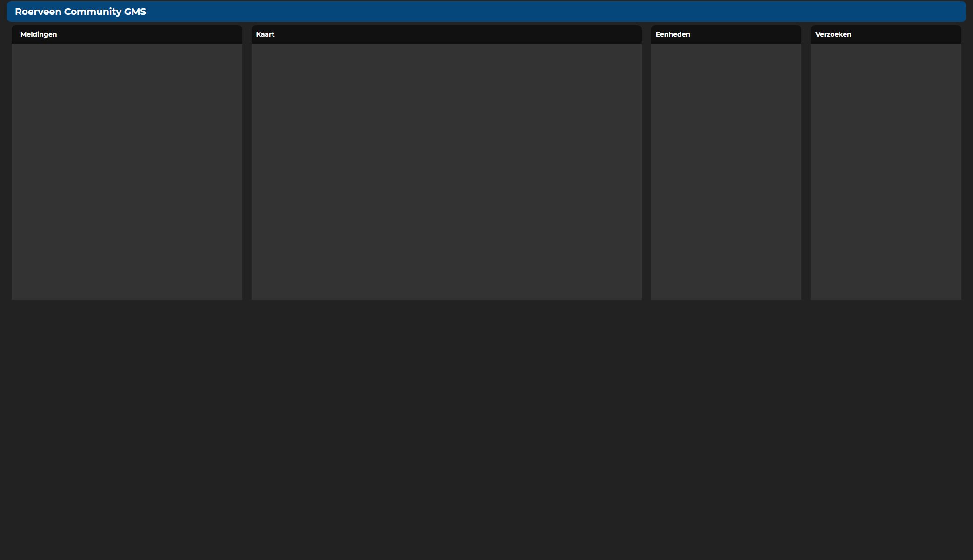Click the top-left corner of the Kaart map area
The width and height of the screenshot is (973, 560).
[x=254, y=47]
